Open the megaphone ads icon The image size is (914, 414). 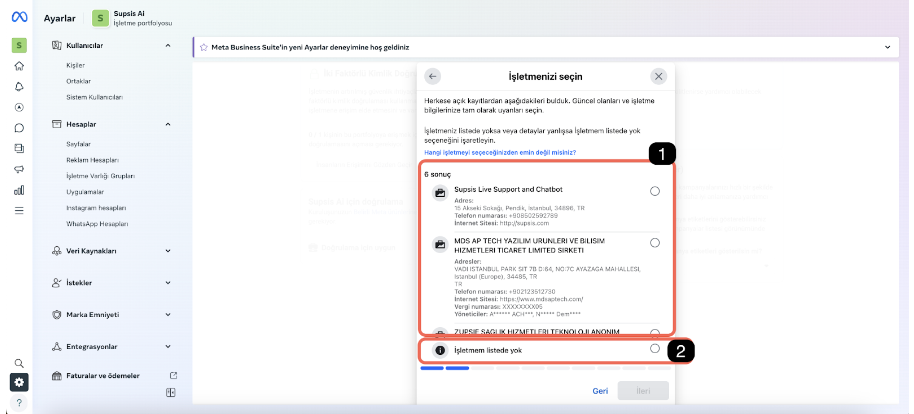coord(19,169)
